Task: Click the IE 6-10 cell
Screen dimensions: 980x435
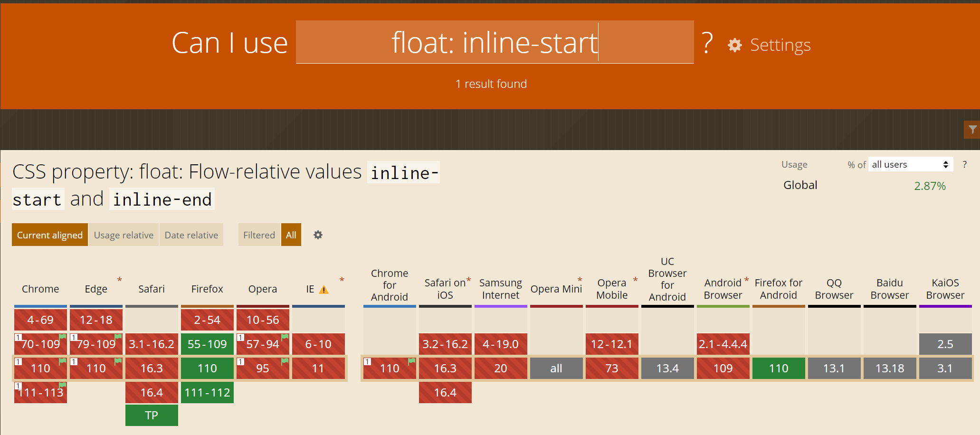Action: pos(318,344)
